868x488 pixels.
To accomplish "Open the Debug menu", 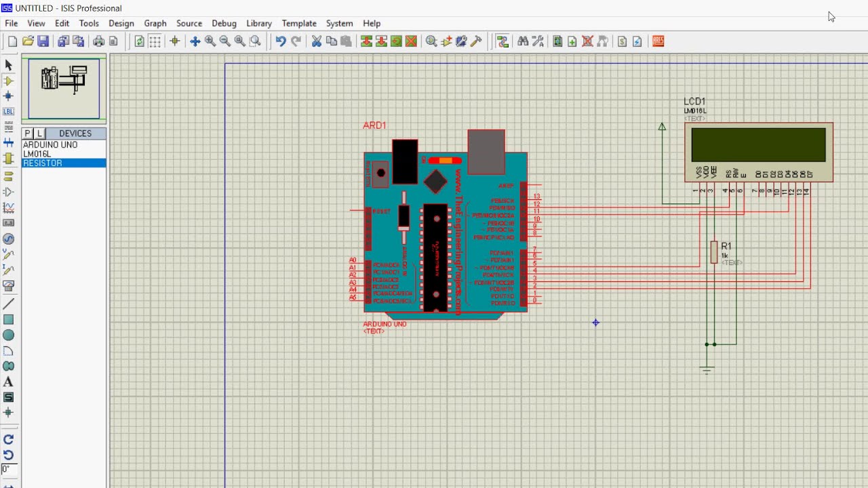I will 224,23.
